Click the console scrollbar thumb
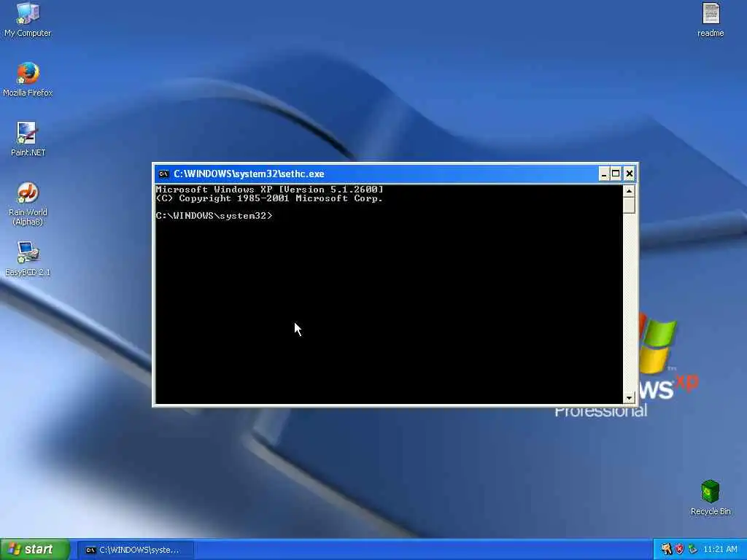Screen dimensions: 747x560 point(629,205)
